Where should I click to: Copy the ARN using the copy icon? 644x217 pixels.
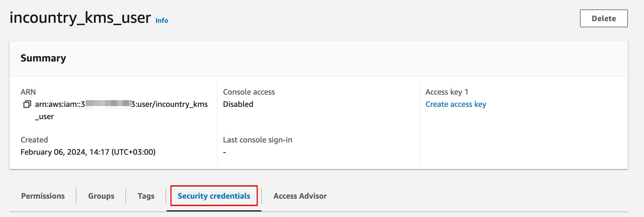point(27,104)
